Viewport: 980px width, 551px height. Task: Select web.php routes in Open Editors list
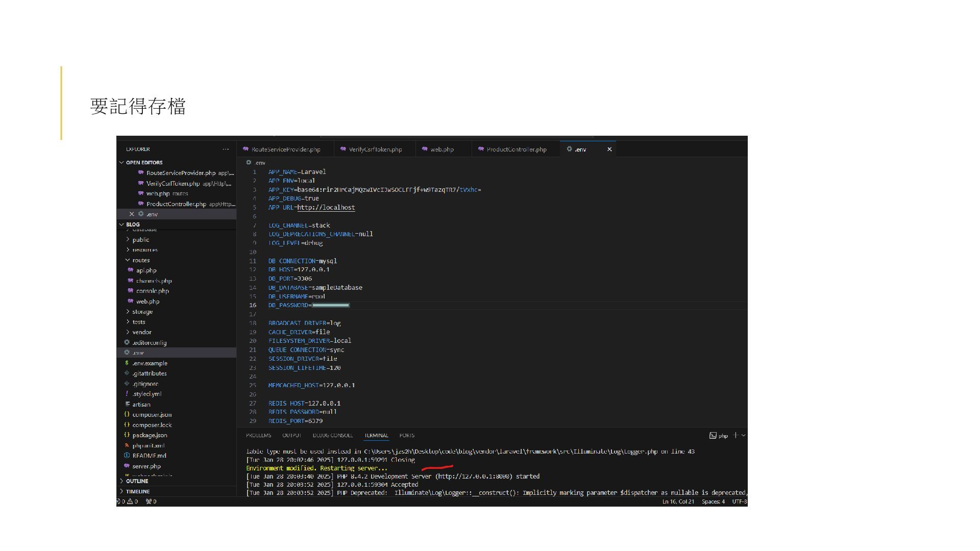(177, 194)
